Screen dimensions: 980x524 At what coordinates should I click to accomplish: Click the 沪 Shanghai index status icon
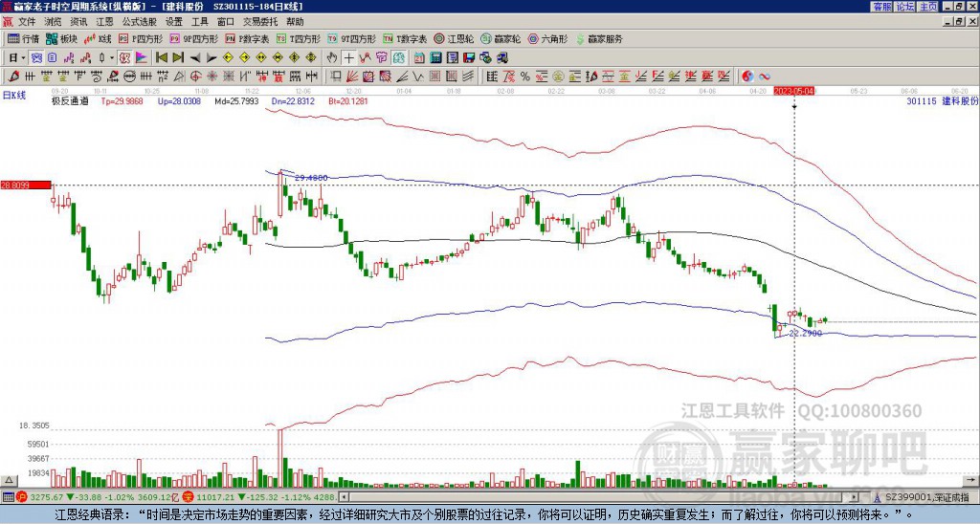click(23, 497)
